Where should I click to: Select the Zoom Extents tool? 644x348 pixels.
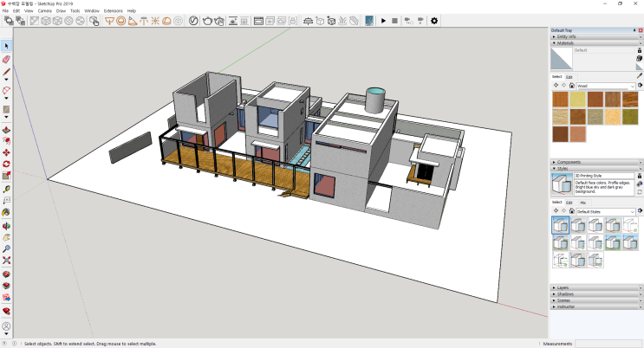point(6,261)
